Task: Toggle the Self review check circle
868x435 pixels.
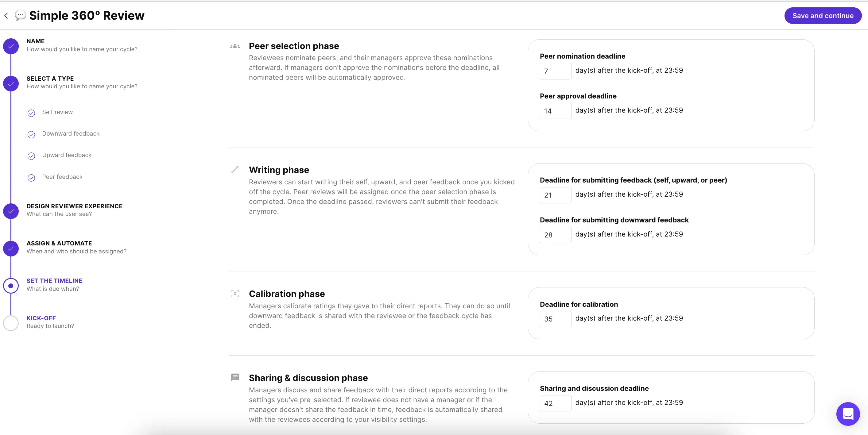Action: 31,113
